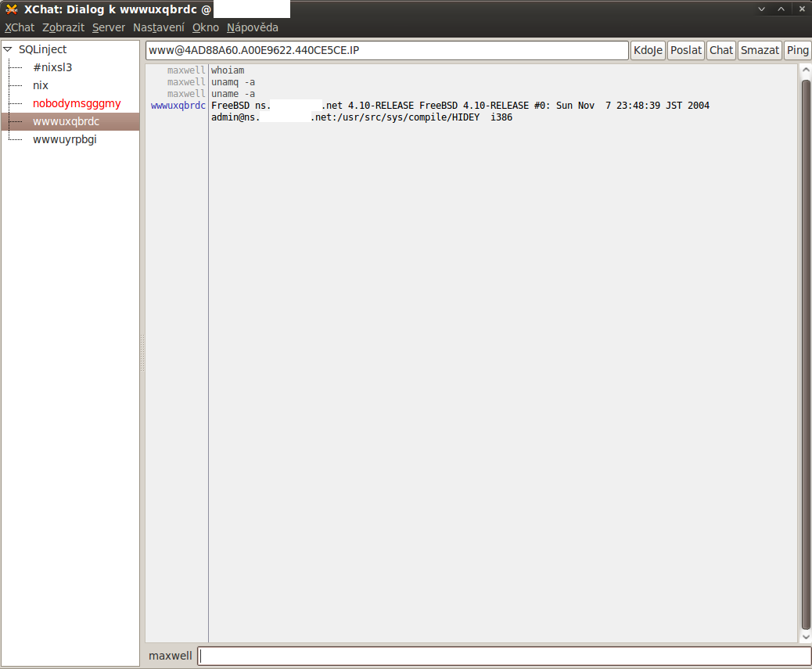Click the chat scrollbar up arrow
Screen dimensions: 812x669
[806, 70]
